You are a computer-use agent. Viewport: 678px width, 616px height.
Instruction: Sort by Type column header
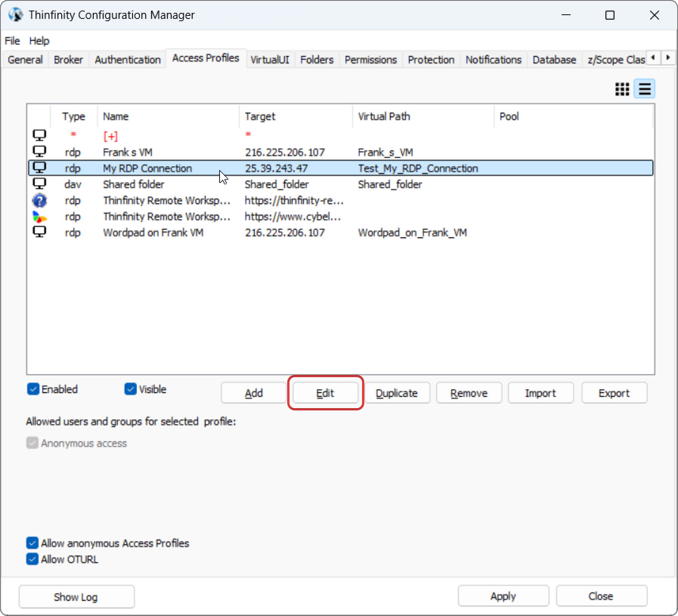(x=74, y=116)
